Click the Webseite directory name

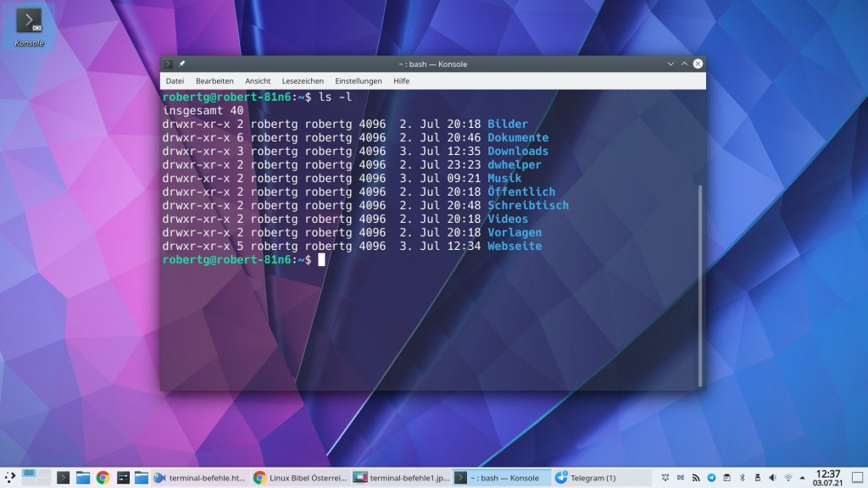pos(515,246)
